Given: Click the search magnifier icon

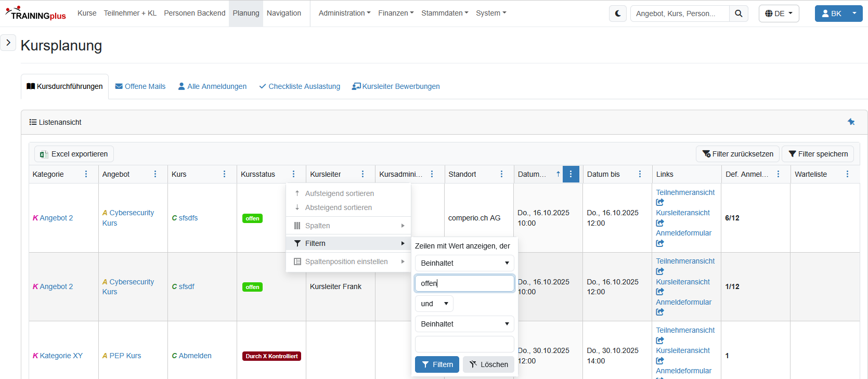Looking at the screenshot, I should click(x=739, y=14).
